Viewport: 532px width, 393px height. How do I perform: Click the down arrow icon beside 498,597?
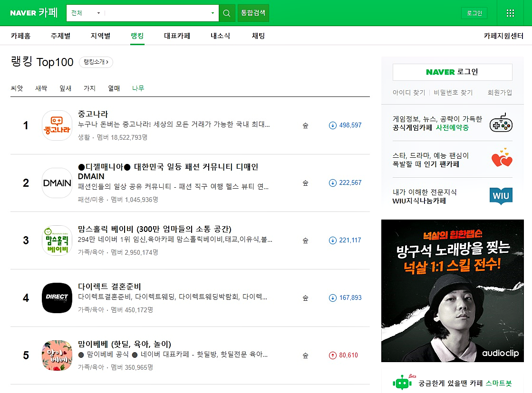[332, 125]
